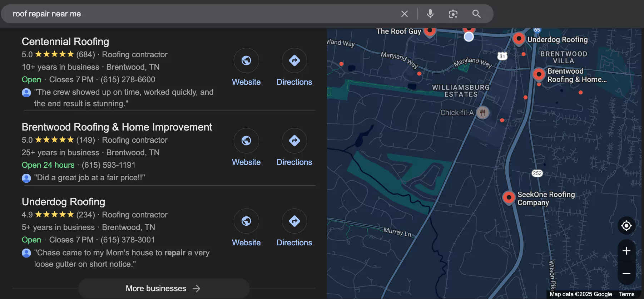Open Underdog Roofing website globe icon

coord(246,221)
